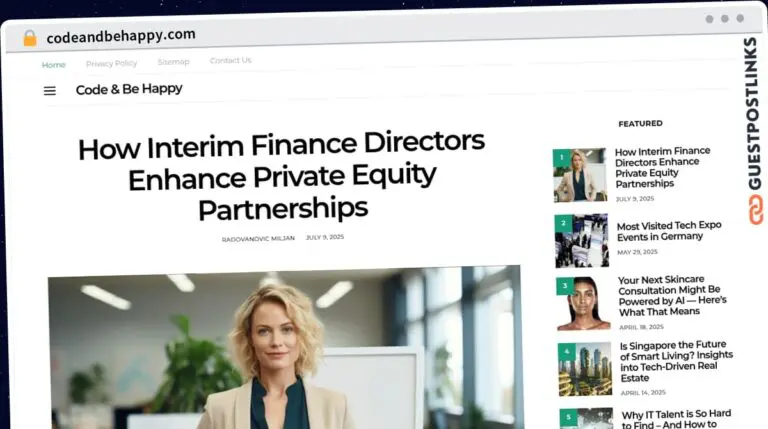
Task: Open the AI Skincare Consultation article link
Action: (672, 296)
